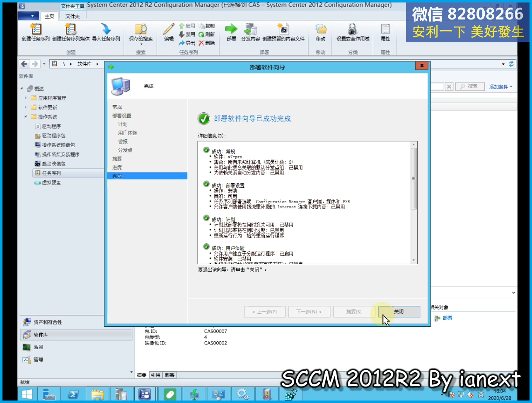Switch to References (引用) bottom tab
The height and width of the screenshot is (403, 532).
(x=156, y=375)
